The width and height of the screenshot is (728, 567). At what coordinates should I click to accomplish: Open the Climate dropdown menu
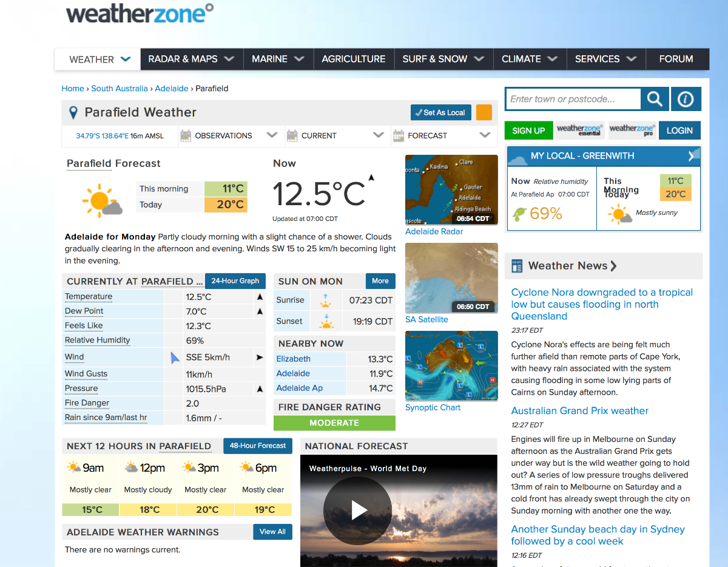click(x=529, y=59)
